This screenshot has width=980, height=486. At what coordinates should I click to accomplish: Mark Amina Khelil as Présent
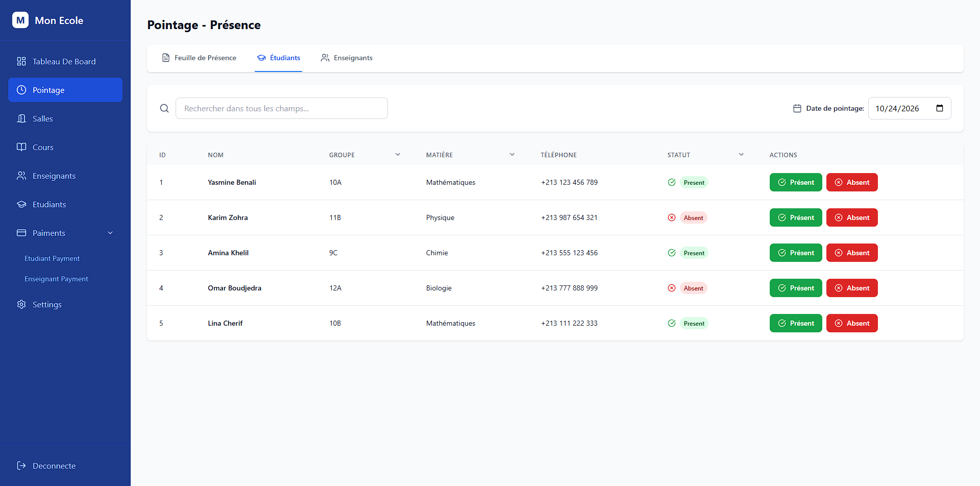(x=796, y=253)
